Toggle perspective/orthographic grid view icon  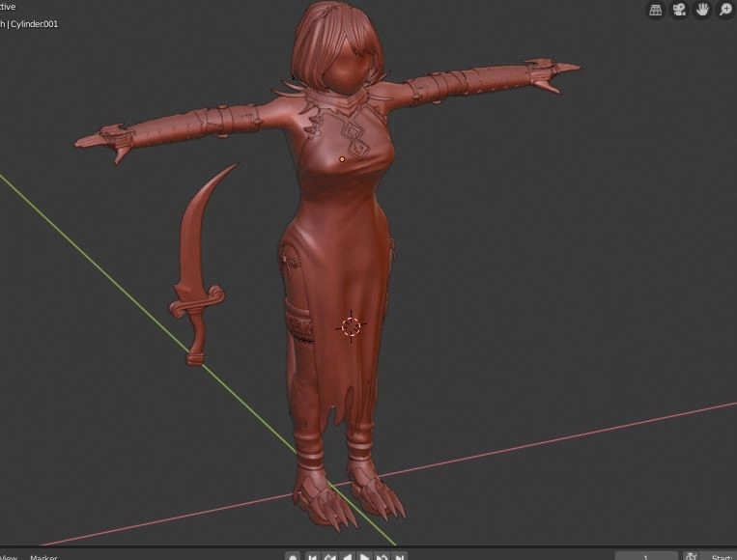[x=656, y=10]
